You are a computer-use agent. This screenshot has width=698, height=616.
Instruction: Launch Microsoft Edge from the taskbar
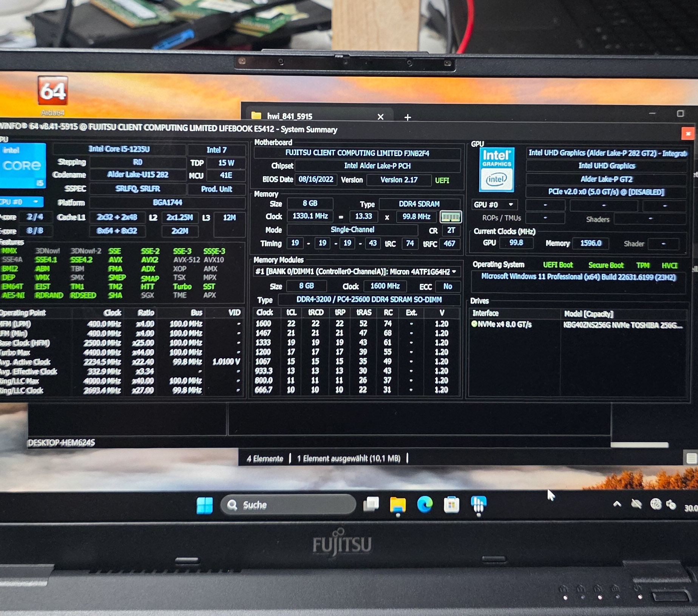(x=425, y=505)
